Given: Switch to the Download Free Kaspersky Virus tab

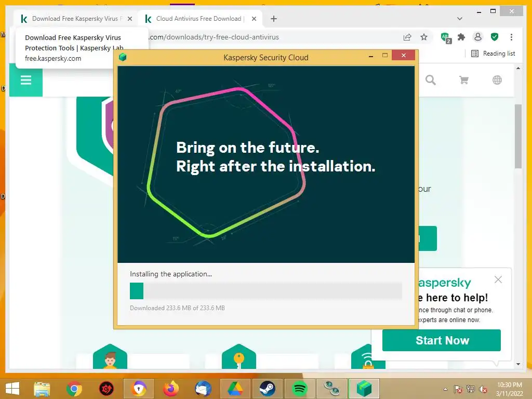Looking at the screenshot, I should pos(75,19).
